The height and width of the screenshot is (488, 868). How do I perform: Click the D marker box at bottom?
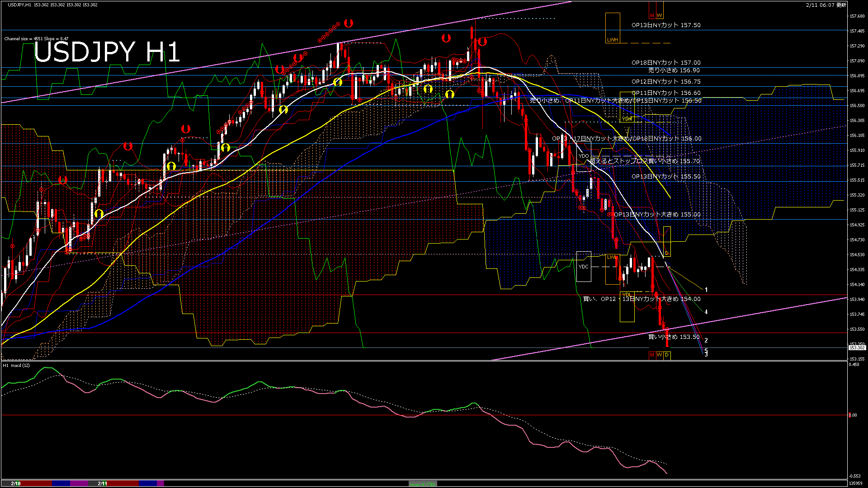(x=667, y=355)
